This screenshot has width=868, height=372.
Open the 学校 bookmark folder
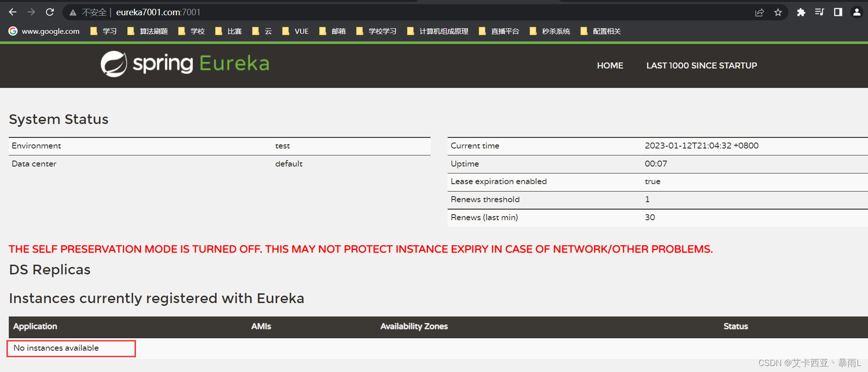[191, 31]
